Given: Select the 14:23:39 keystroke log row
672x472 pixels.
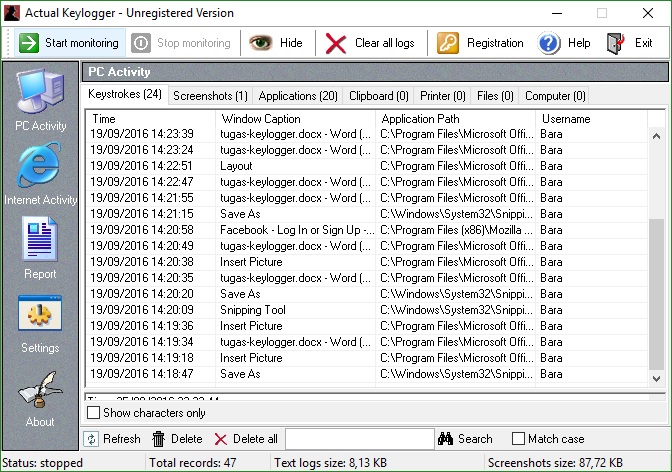Looking at the screenshot, I should click(367, 134).
